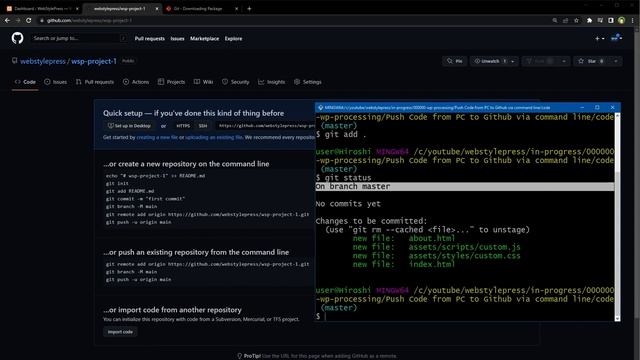
Task: Open the Code repository tab
Action: point(25,82)
